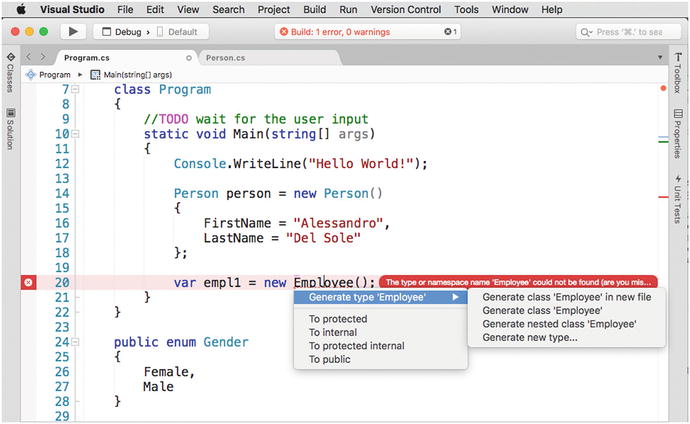Open the Window menu
The image size is (690, 424).
(x=510, y=9)
